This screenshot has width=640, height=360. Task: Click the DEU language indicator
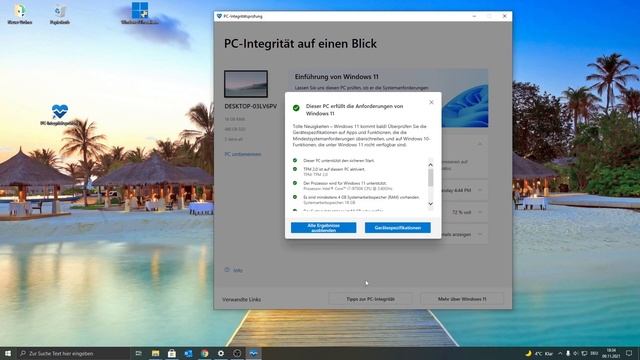pyautogui.click(x=594, y=353)
